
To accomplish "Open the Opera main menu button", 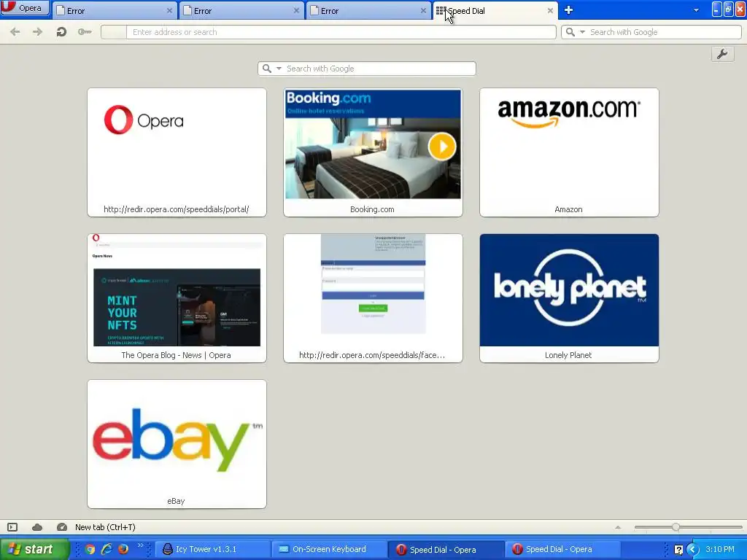I will [x=25, y=8].
